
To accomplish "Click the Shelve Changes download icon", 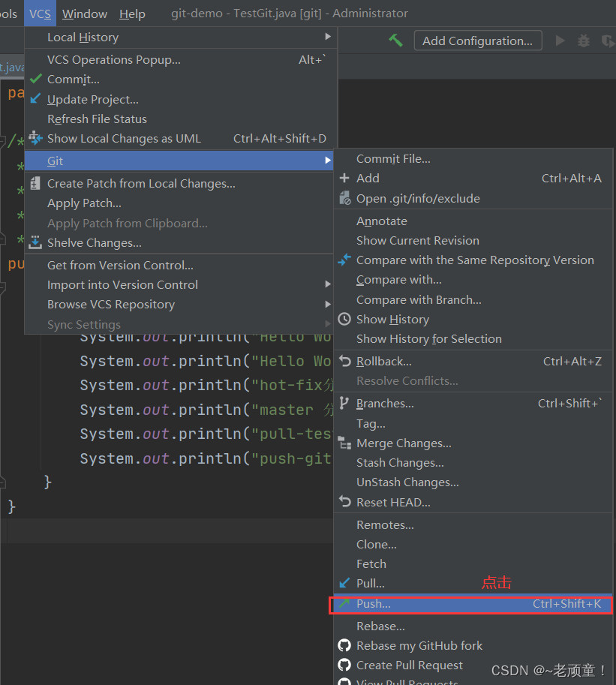I will coord(35,242).
